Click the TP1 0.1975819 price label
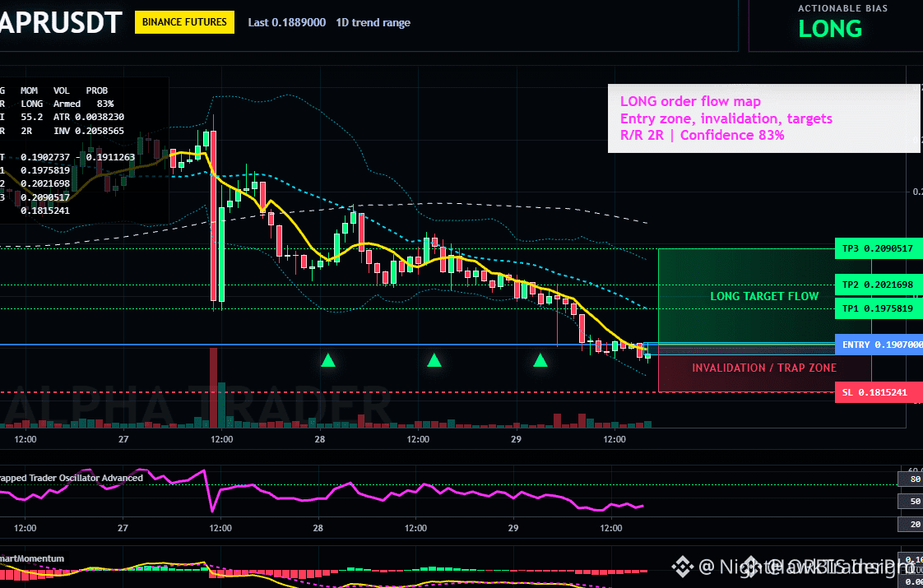The width and height of the screenshot is (923, 588). (877, 308)
